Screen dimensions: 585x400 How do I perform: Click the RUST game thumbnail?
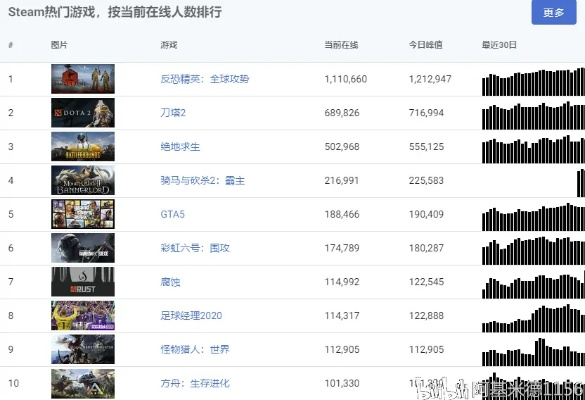coord(83,282)
